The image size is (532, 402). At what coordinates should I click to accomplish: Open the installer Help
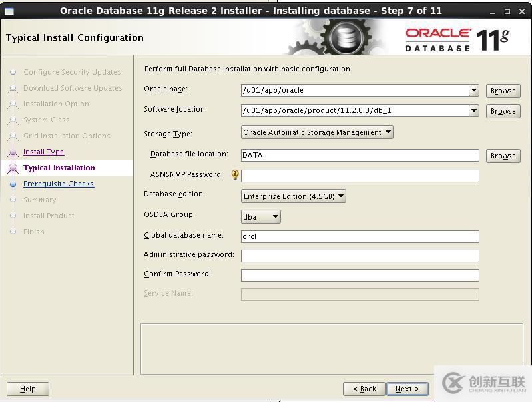(x=28, y=389)
